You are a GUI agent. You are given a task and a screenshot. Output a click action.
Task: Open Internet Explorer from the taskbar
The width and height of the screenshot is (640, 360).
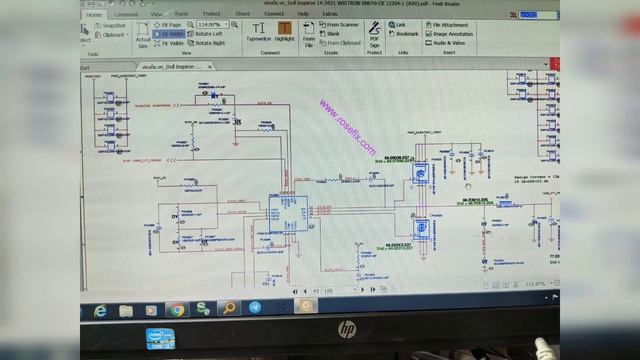point(100,311)
